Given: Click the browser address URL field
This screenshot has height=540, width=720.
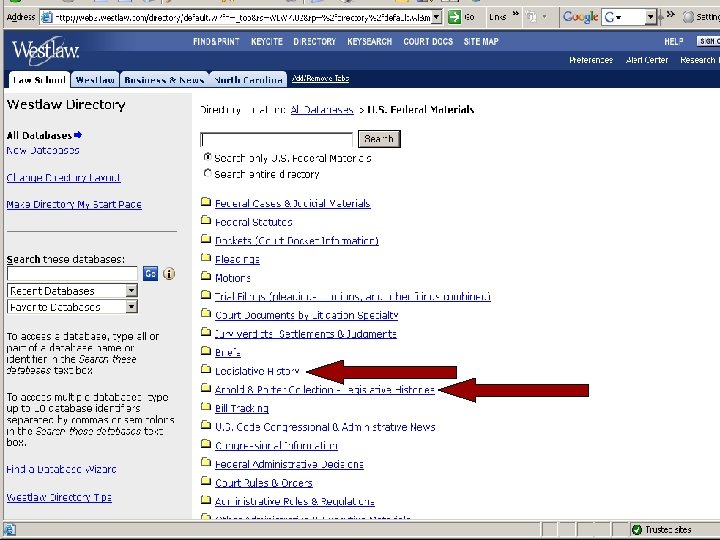Looking at the screenshot, I should tap(242, 17).
